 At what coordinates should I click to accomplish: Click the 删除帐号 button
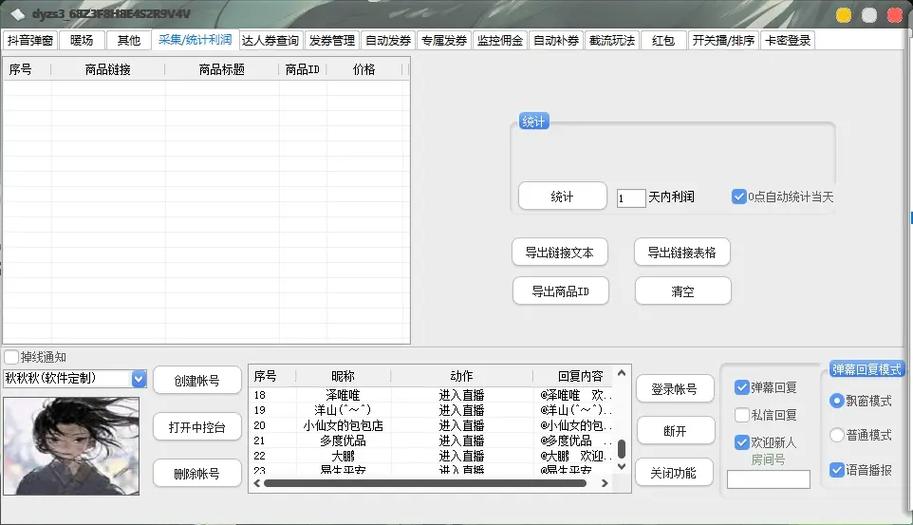pyautogui.click(x=197, y=474)
